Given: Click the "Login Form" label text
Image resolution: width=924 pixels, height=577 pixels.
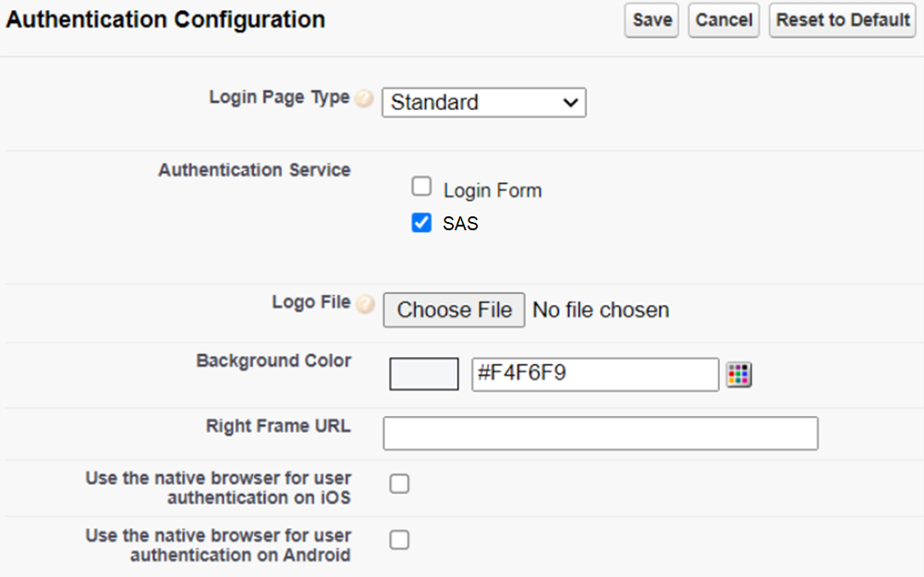Looking at the screenshot, I should click(x=492, y=190).
